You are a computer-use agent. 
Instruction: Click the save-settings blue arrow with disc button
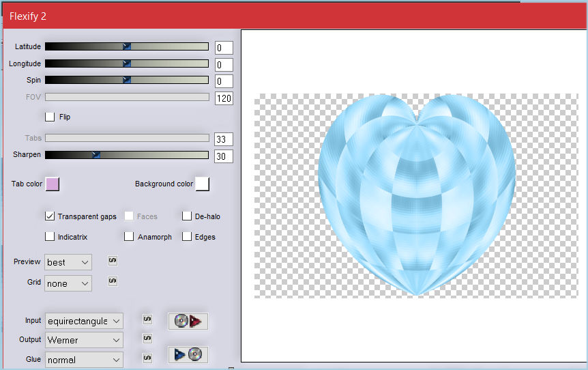(188, 354)
